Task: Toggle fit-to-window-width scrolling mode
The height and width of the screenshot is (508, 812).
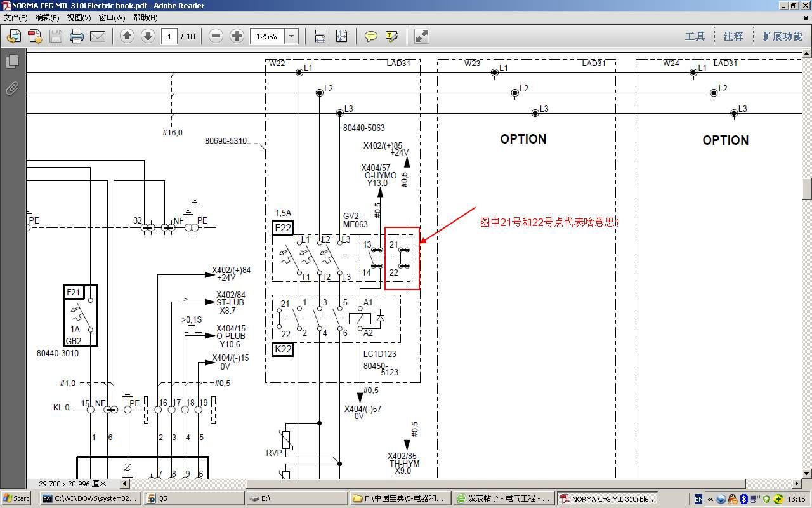Action: 320,36
